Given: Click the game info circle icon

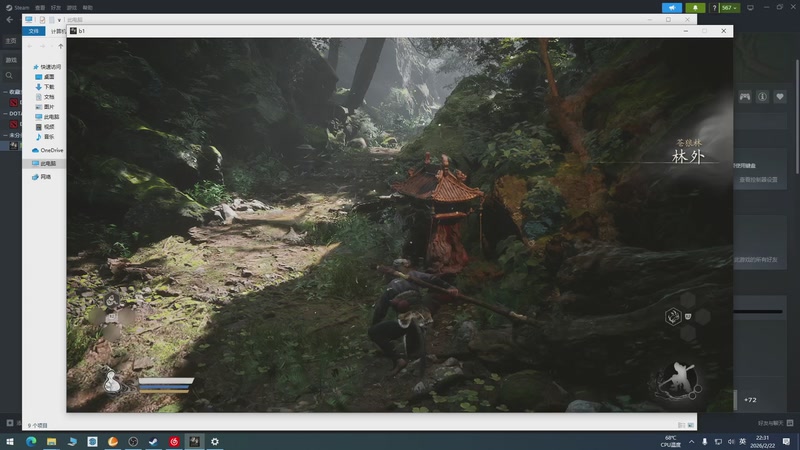Looking at the screenshot, I should pos(762,96).
